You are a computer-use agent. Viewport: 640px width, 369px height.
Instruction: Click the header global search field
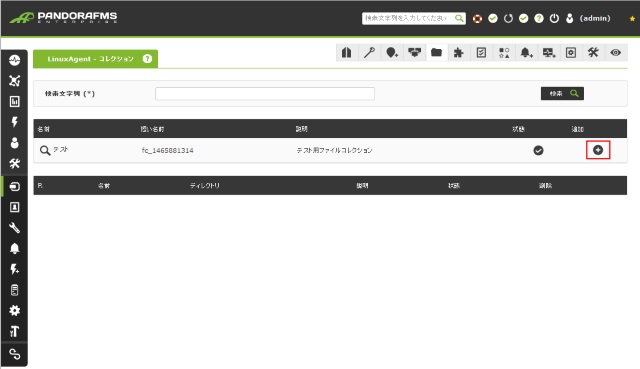point(413,18)
